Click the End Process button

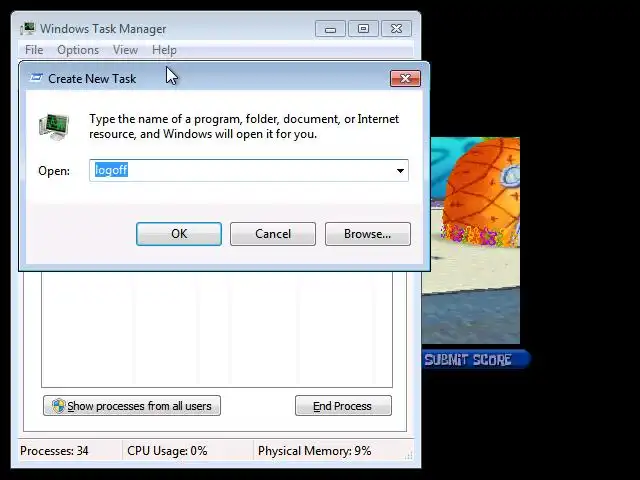pos(343,406)
